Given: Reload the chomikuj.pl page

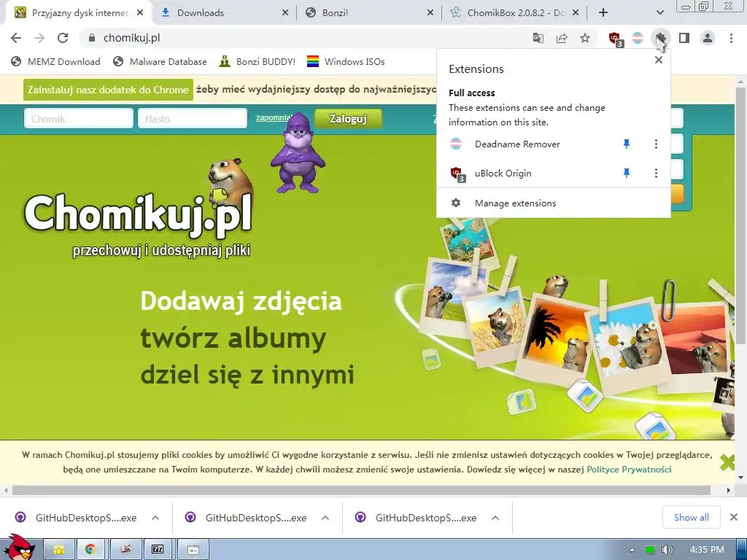Looking at the screenshot, I should (63, 38).
